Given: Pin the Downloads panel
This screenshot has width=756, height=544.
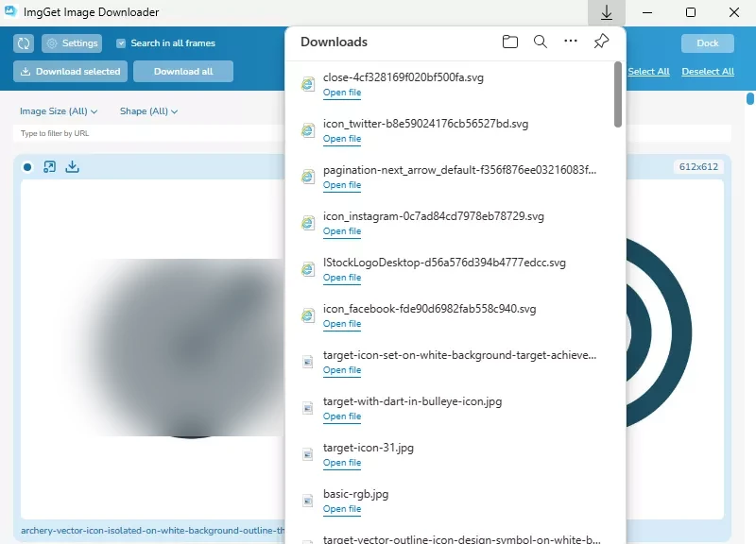Looking at the screenshot, I should pos(601,42).
